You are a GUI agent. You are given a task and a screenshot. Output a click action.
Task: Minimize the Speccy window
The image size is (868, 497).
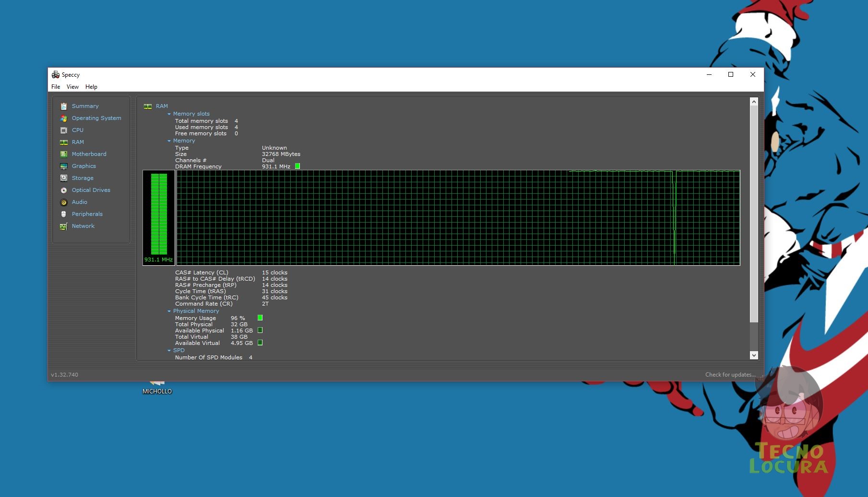[x=709, y=74]
